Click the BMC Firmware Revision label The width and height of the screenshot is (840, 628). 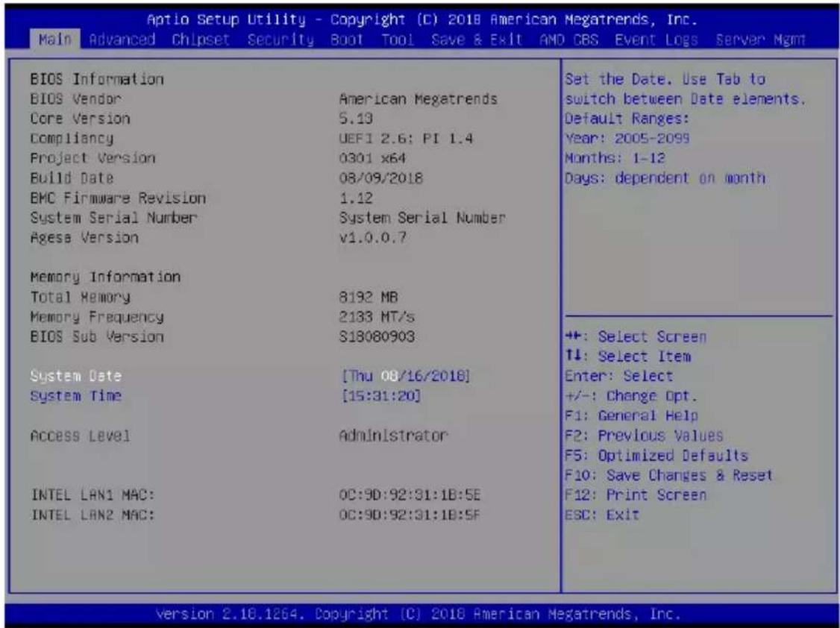click(118, 198)
